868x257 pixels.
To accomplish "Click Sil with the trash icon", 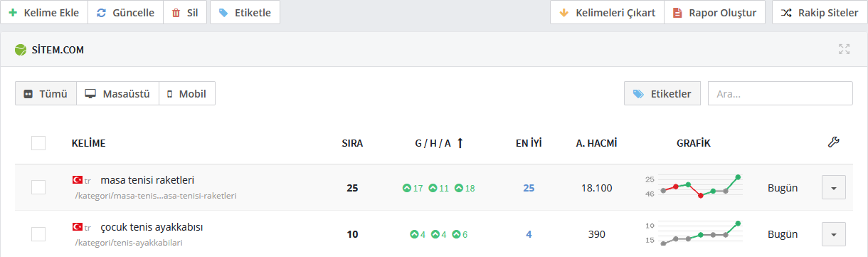I will (185, 12).
